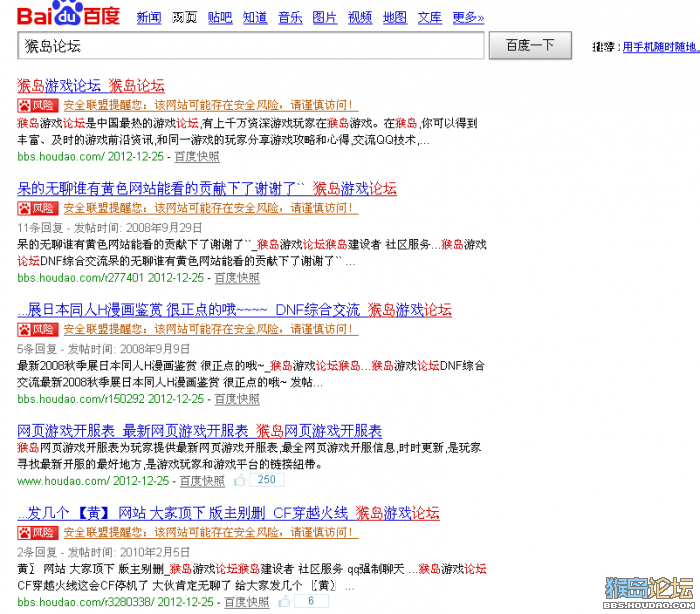Open the 新闻 news tab
This screenshot has width=700, height=614.
point(149,18)
